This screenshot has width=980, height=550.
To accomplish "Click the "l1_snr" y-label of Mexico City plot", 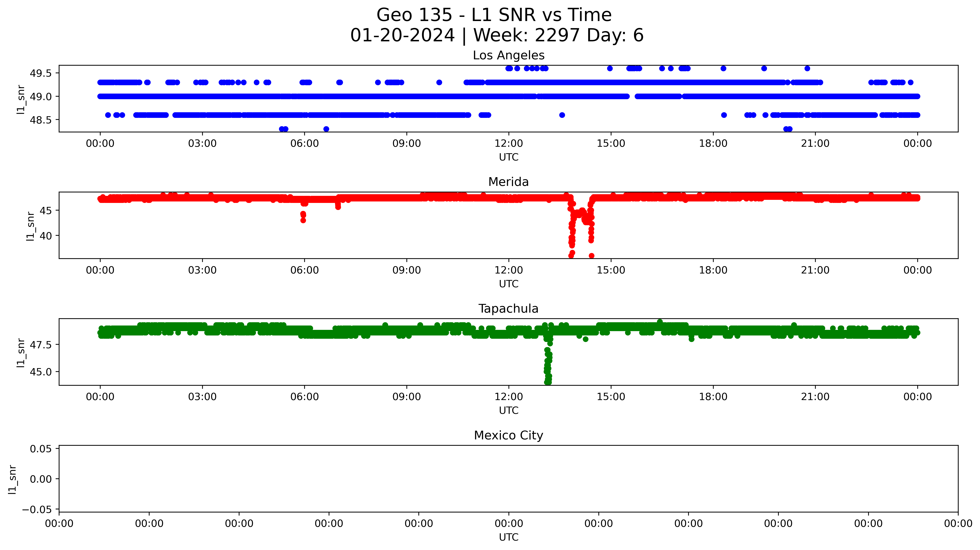I will 13,479.
